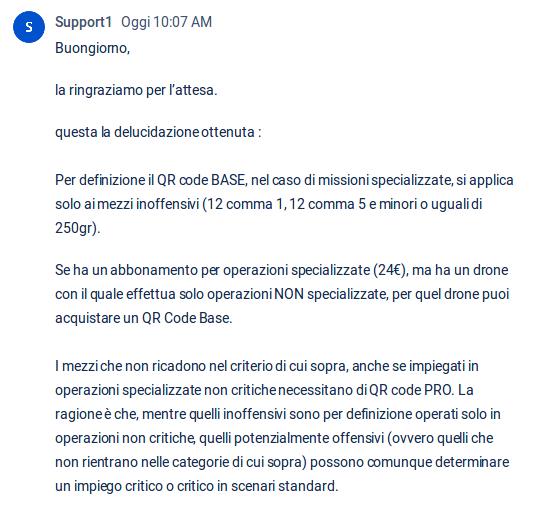
Task: Click the text 'QR code PRO'
Action: [x=410, y=390]
